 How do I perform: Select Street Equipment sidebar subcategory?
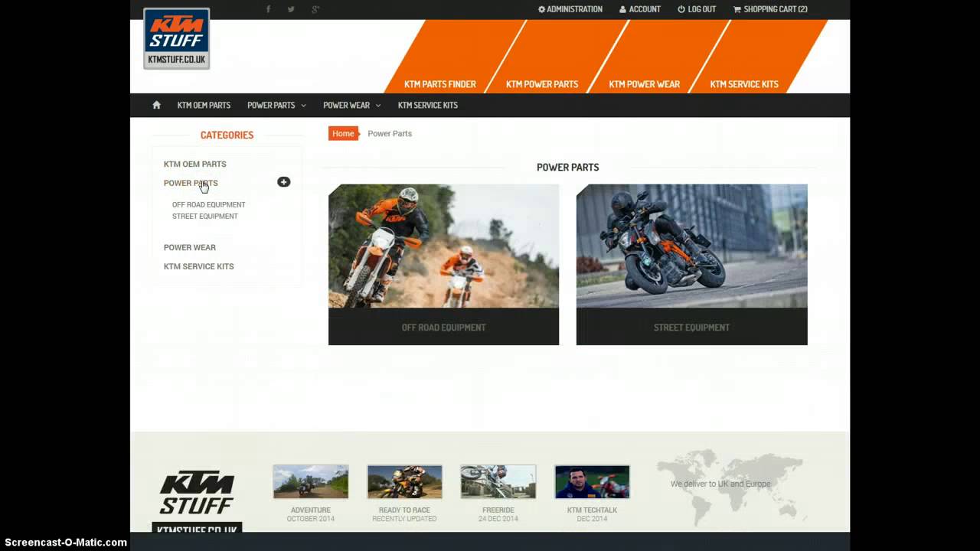tap(205, 216)
